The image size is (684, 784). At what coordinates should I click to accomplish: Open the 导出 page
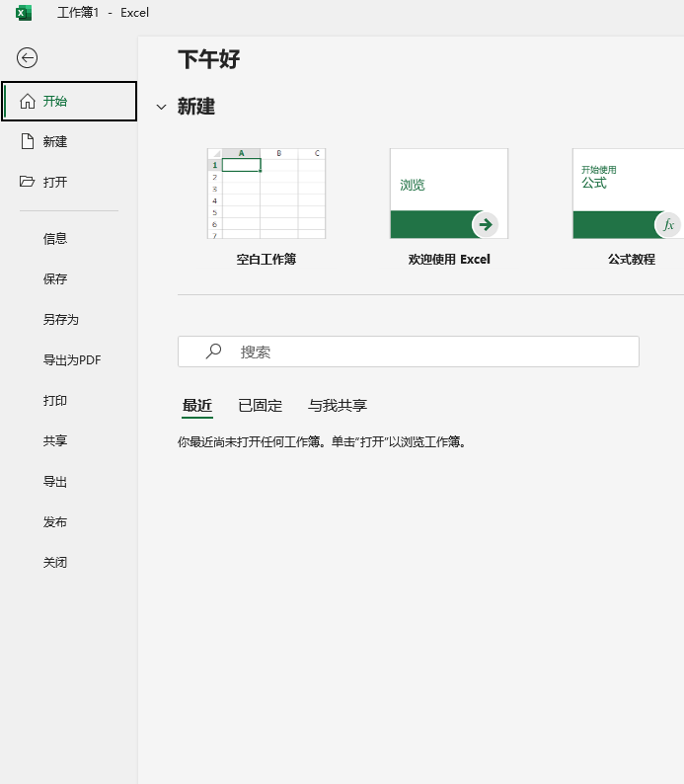tap(55, 482)
